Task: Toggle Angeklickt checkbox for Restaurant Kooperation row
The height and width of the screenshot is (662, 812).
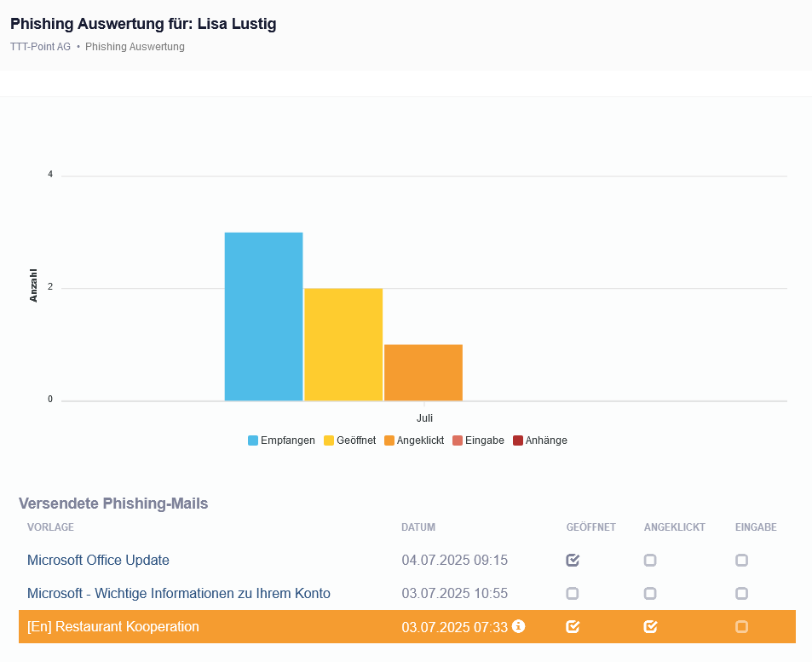Action: (x=650, y=626)
